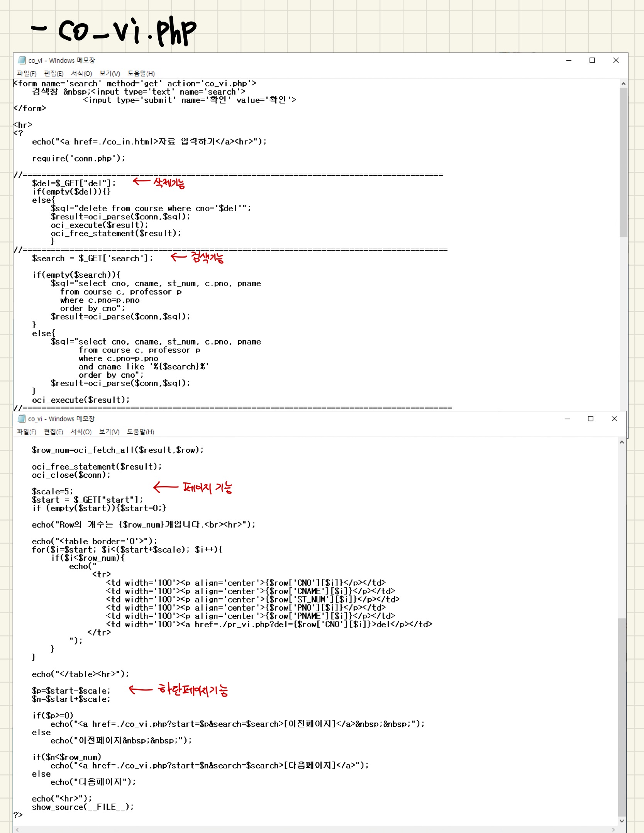Click the line '$del=$_GET["del"];'
The height and width of the screenshot is (833, 644).
74,183
